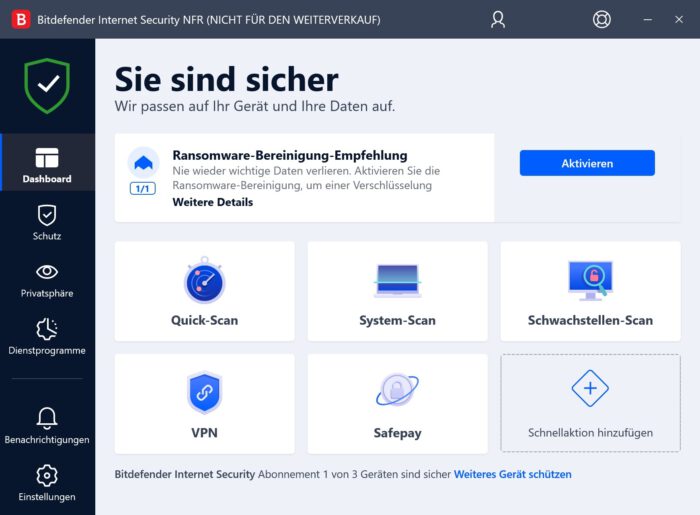
Task: Click the Bitdefender B logo
Action: (x=21, y=20)
